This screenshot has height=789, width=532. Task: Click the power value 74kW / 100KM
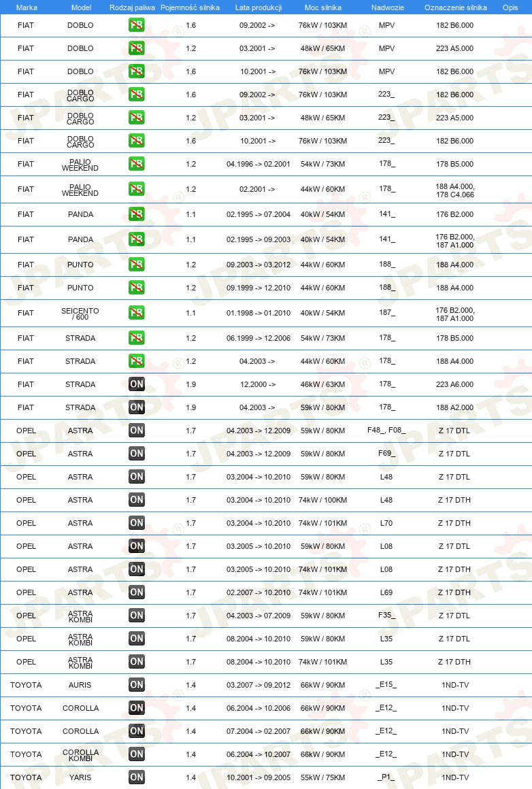pos(322,500)
